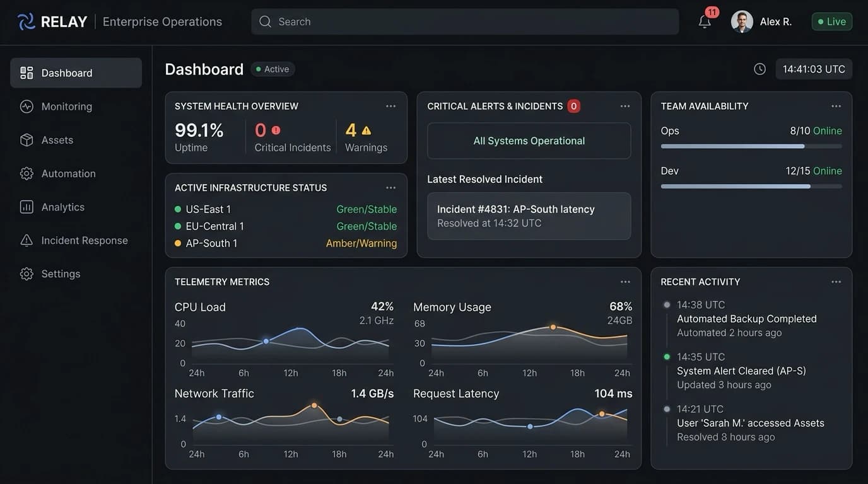Open Monitoring in the sidebar
This screenshot has height=484, width=868.
pyautogui.click(x=76, y=107)
